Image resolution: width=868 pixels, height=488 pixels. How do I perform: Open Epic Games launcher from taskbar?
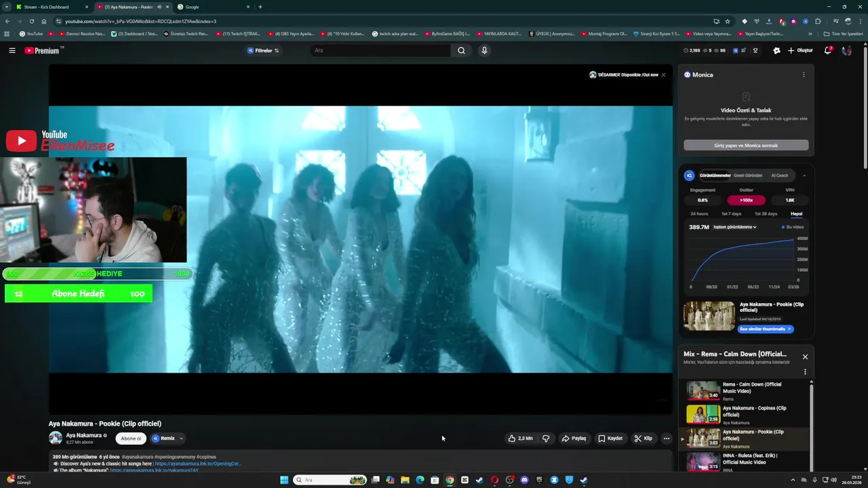[539, 480]
